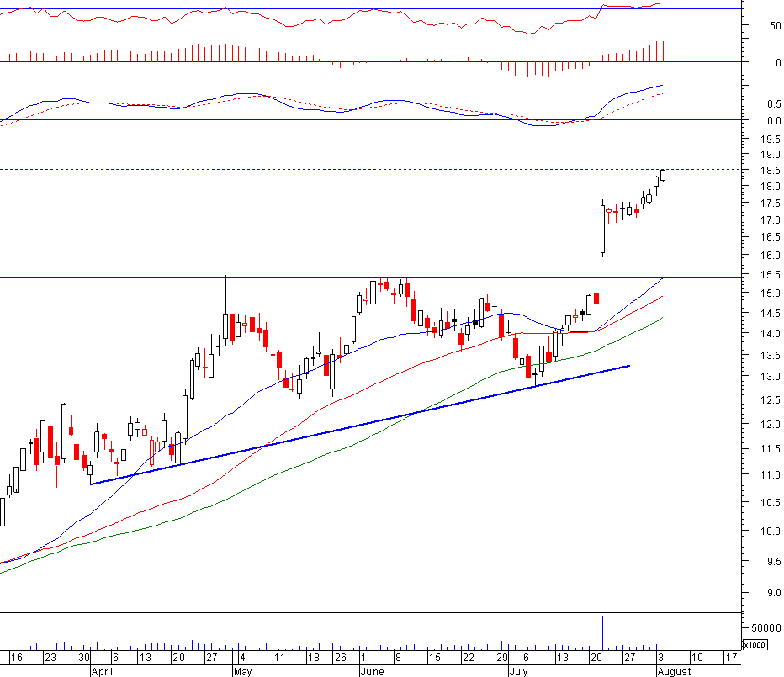Click the date label 22 in June
Screen dimensions: 784x677
(x=469, y=658)
